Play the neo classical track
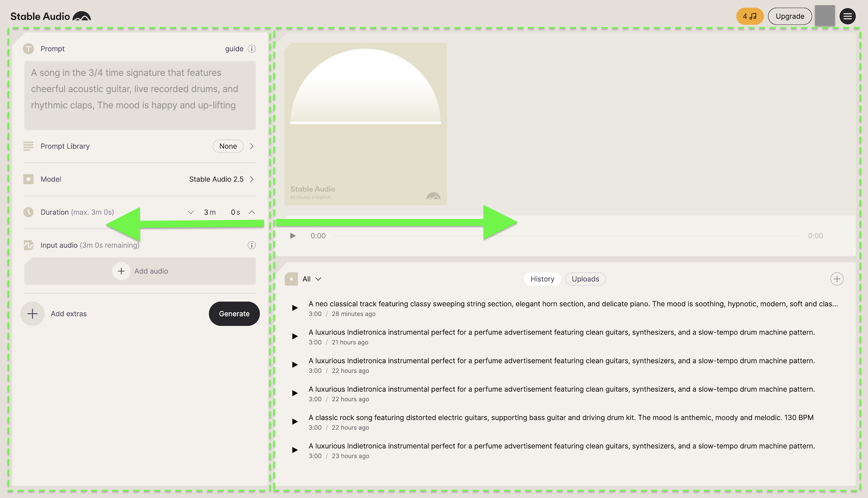This screenshot has width=868, height=498. [x=295, y=308]
